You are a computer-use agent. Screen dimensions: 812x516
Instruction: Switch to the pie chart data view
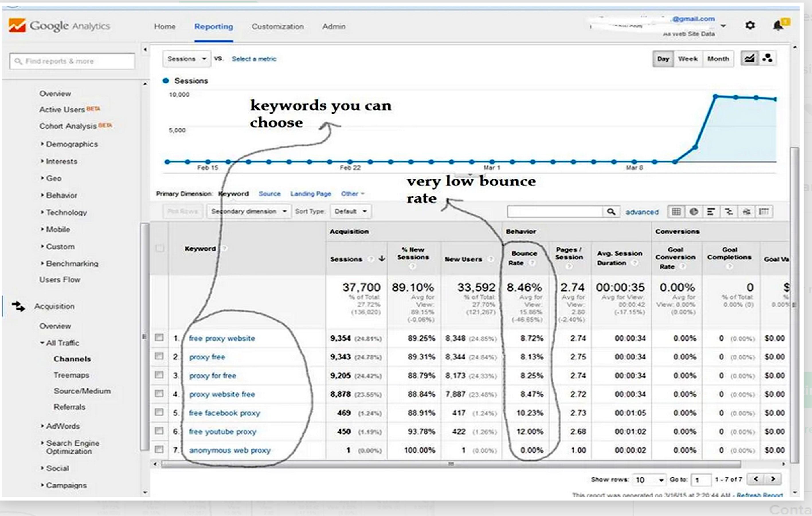[694, 212]
